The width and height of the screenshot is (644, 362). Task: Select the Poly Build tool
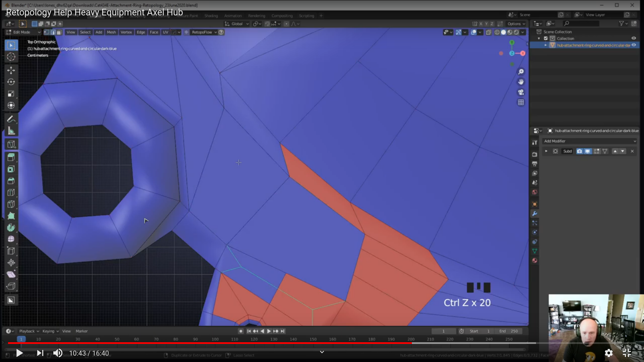click(x=11, y=216)
